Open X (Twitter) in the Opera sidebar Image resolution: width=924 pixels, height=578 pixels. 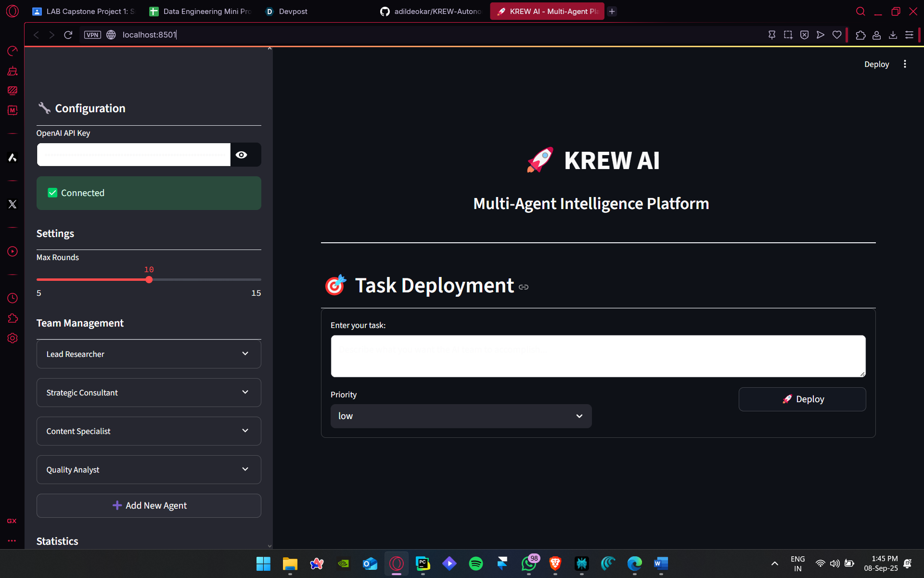13,204
